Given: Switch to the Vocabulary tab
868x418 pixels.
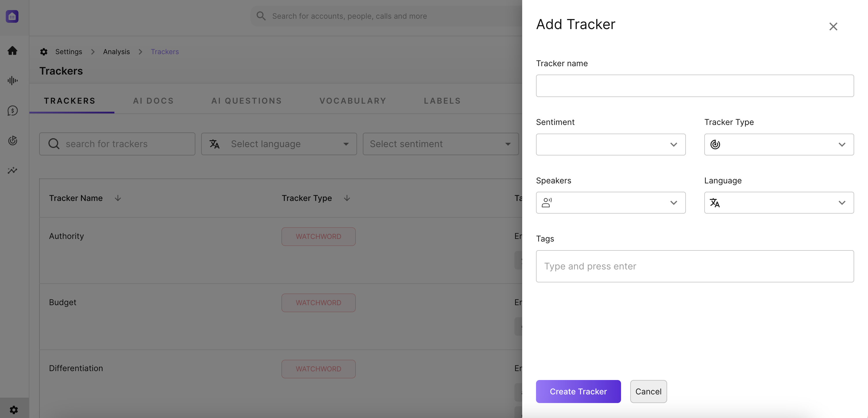Looking at the screenshot, I should tap(352, 101).
